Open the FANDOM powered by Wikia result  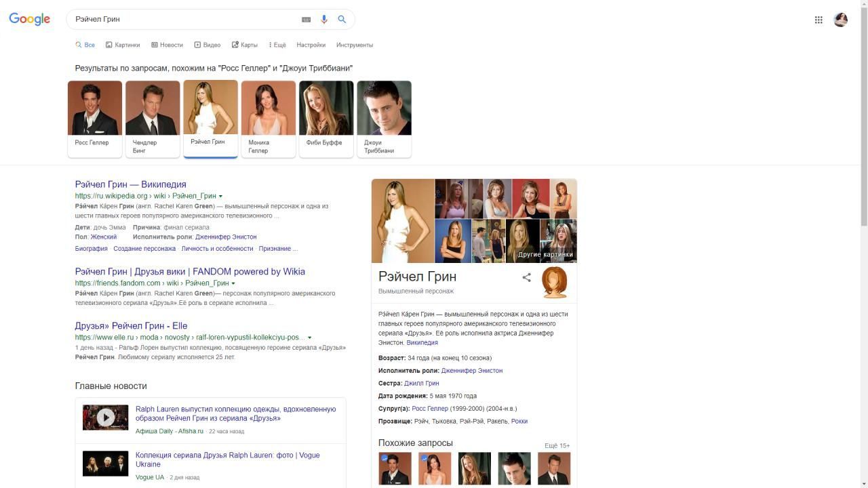coord(190,272)
